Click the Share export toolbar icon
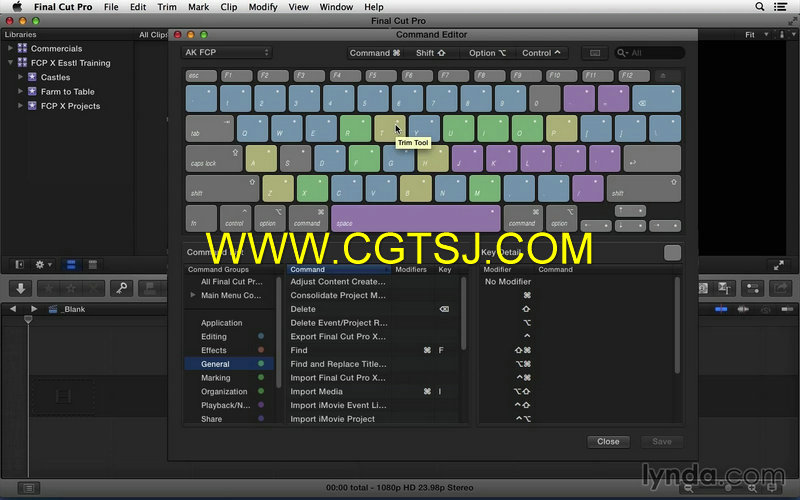 pyautogui.click(x=781, y=288)
